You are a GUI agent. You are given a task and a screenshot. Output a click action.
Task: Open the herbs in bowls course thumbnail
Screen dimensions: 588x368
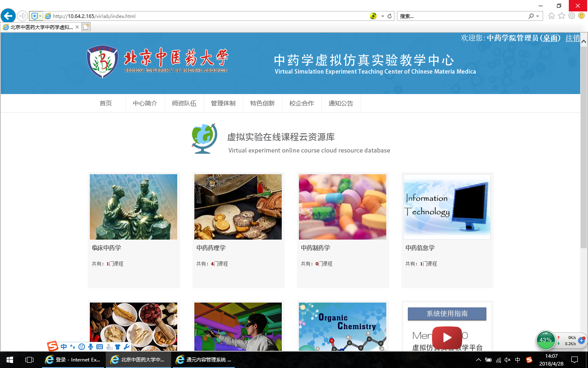[x=134, y=327]
